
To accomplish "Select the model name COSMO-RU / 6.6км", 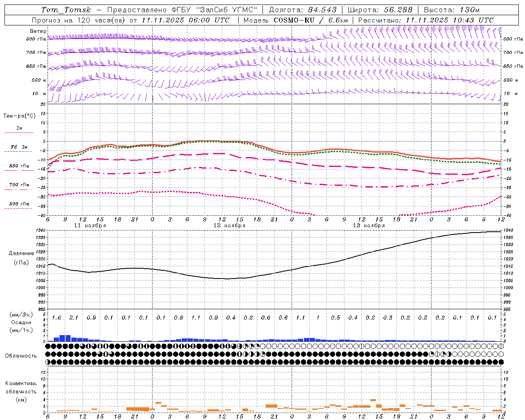I will tap(311, 20).
